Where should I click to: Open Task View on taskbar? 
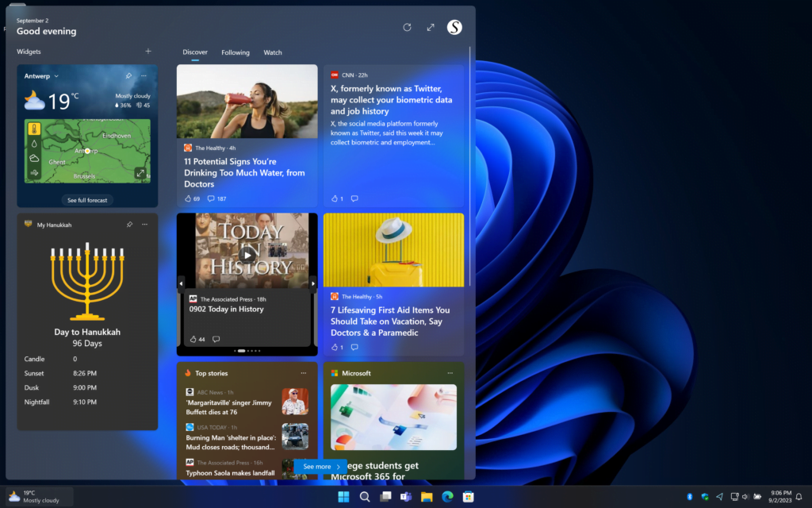385,497
